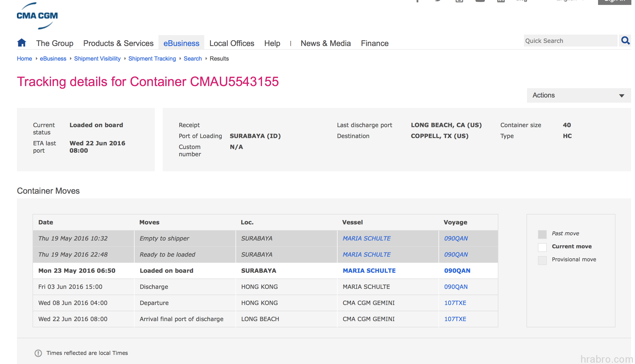Open MARIA SCHULTE vessel link in Loaded on board row
This screenshot has width=635, height=364.
click(369, 271)
